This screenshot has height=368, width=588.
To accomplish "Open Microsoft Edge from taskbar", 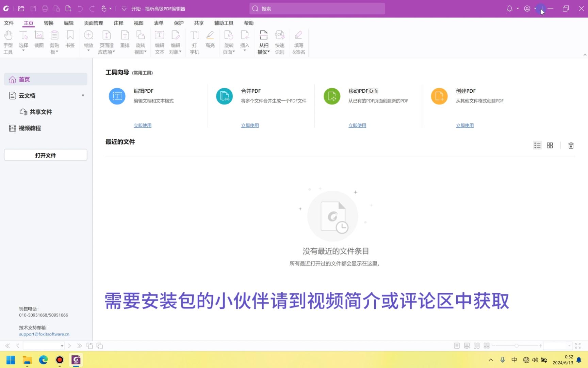I will click(x=43, y=360).
